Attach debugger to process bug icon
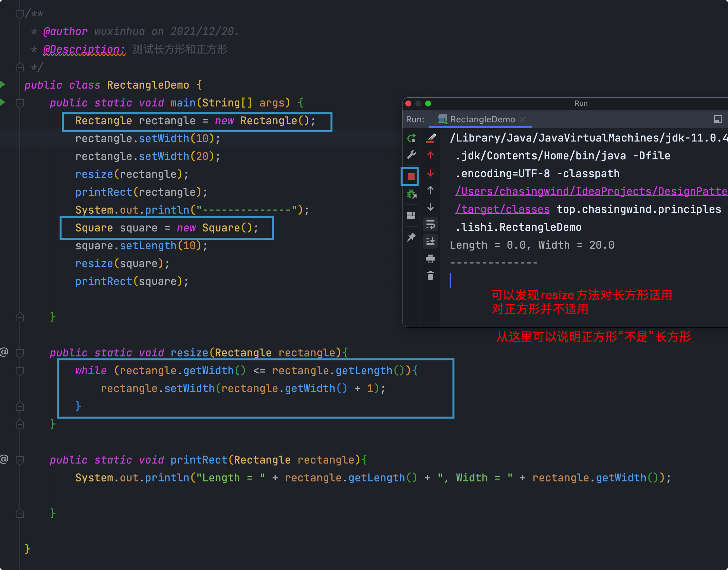Screen dimensions: 728x570 click(x=411, y=194)
